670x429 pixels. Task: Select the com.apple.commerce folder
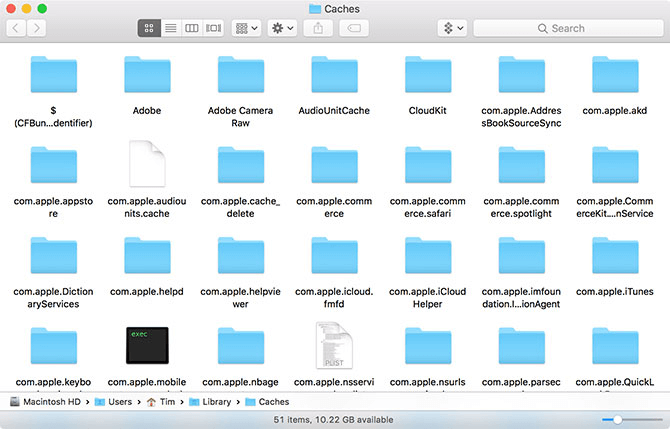click(x=334, y=165)
